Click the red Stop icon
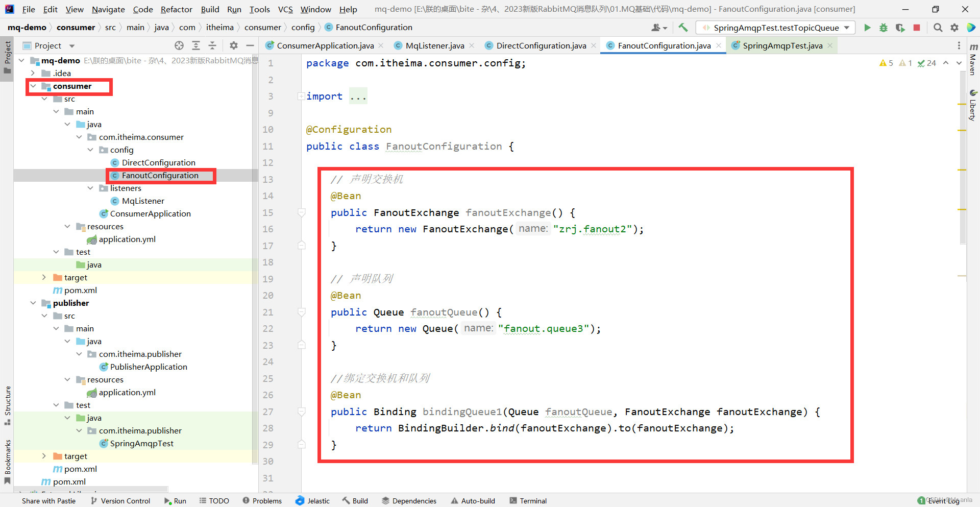Viewport: 980px width, 507px height. pos(917,28)
